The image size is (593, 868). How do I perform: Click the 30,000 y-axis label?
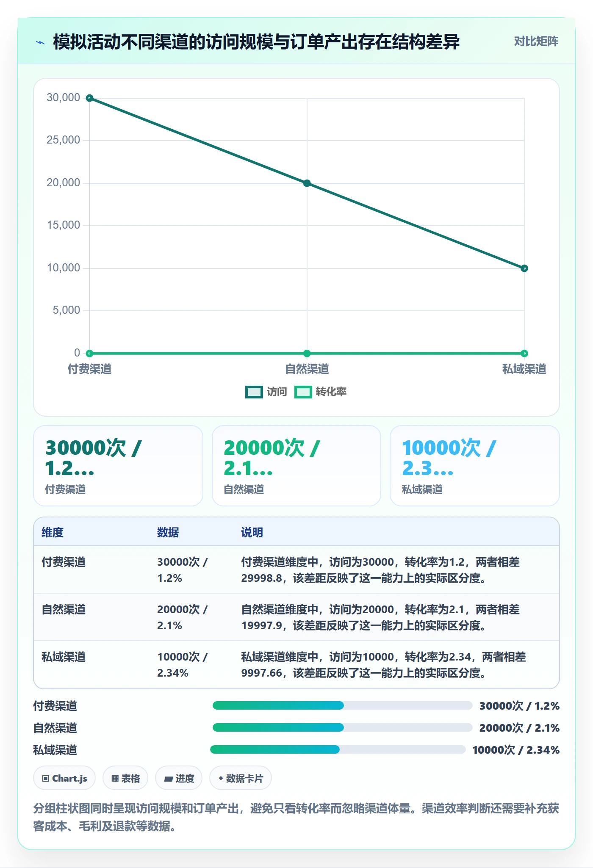tap(64, 98)
